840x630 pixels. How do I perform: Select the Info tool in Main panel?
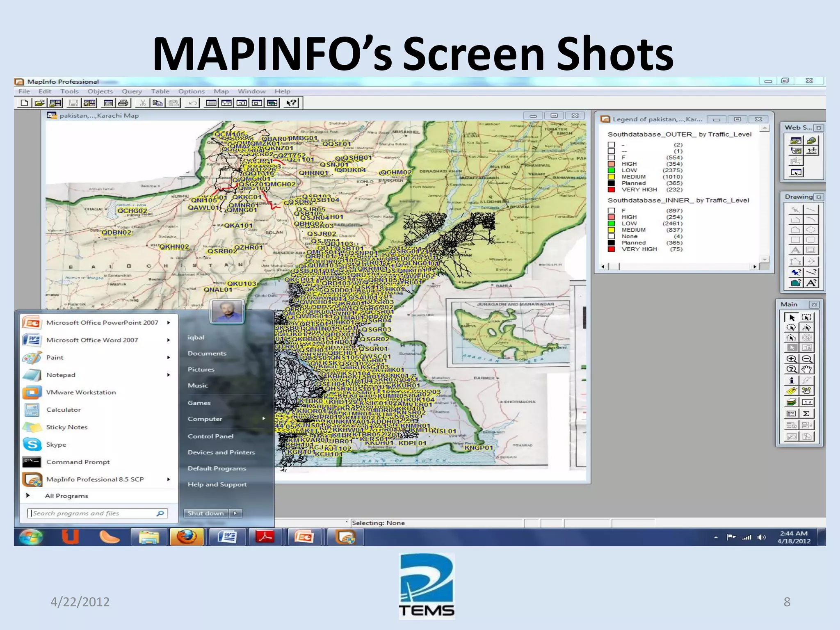[x=792, y=380]
